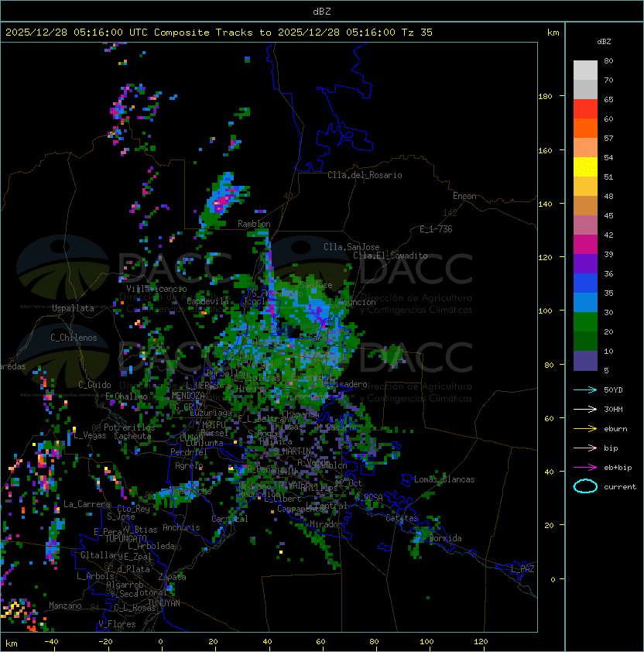Image resolution: width=644 pixels, height=652 pixels.
Task: Click the white 30HM arrow in legend
Action: point(585,409)
